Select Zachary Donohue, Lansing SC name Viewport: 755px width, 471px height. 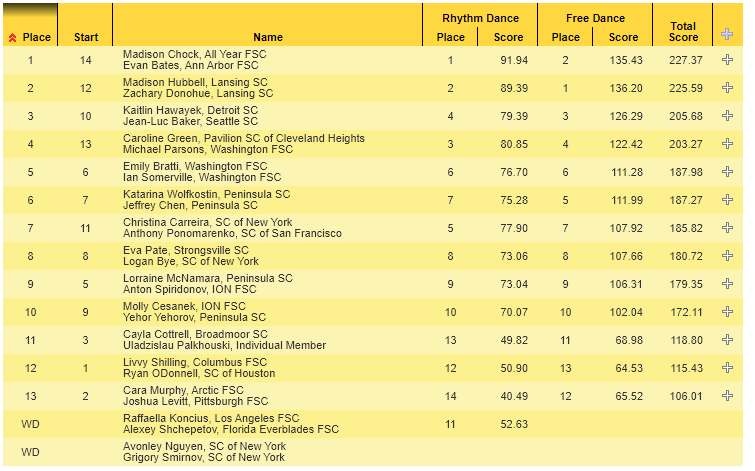(198, 93)
